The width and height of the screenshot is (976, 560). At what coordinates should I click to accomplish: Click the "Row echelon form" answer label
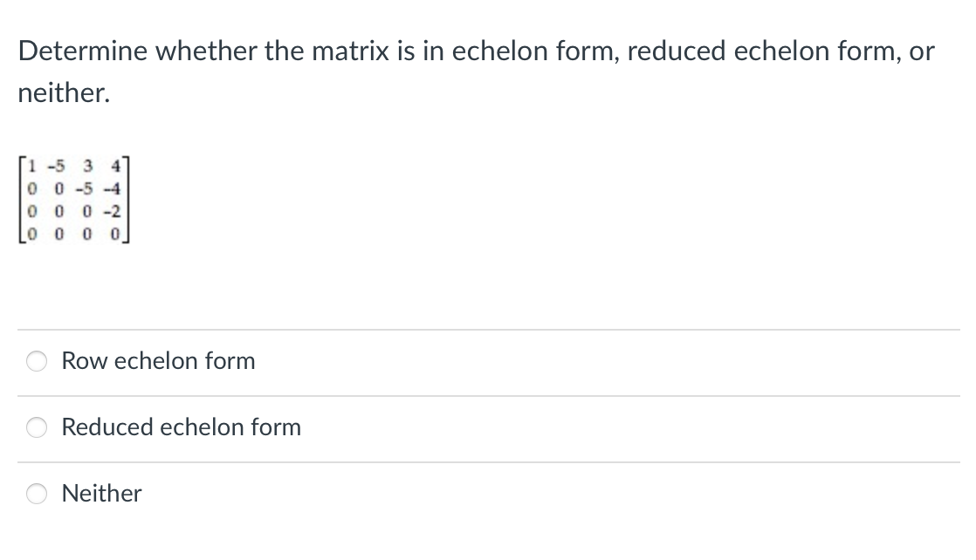[158, 361]
